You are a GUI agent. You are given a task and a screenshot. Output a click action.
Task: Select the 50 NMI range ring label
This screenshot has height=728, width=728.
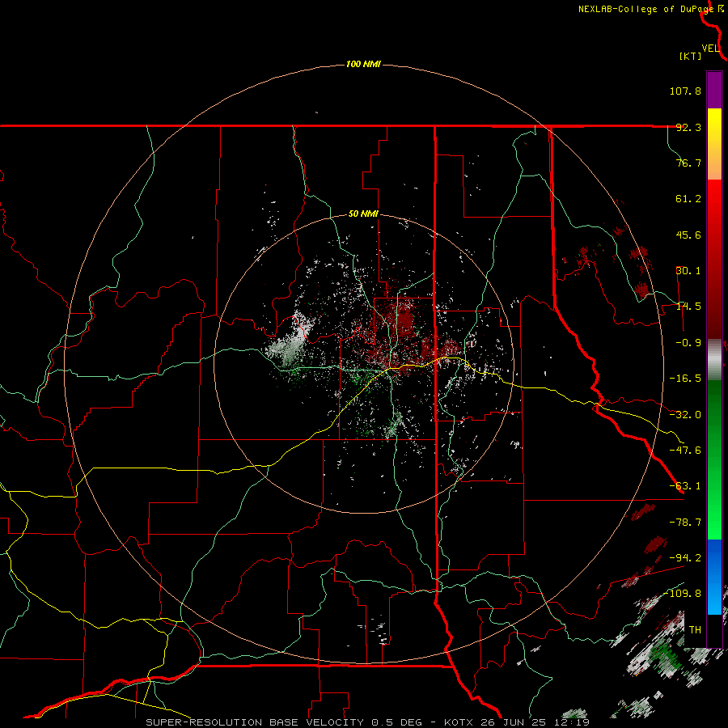point(363,214)
